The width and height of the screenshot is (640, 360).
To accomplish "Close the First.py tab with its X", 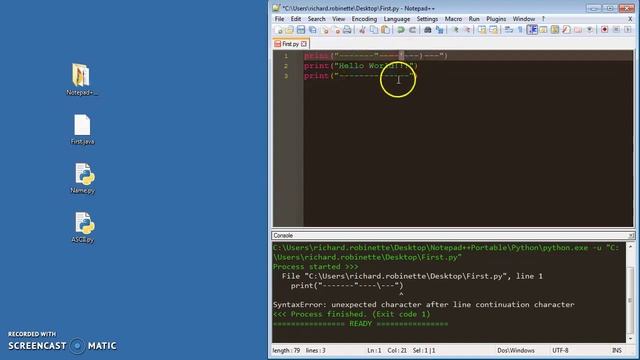I will pos(304,44).
